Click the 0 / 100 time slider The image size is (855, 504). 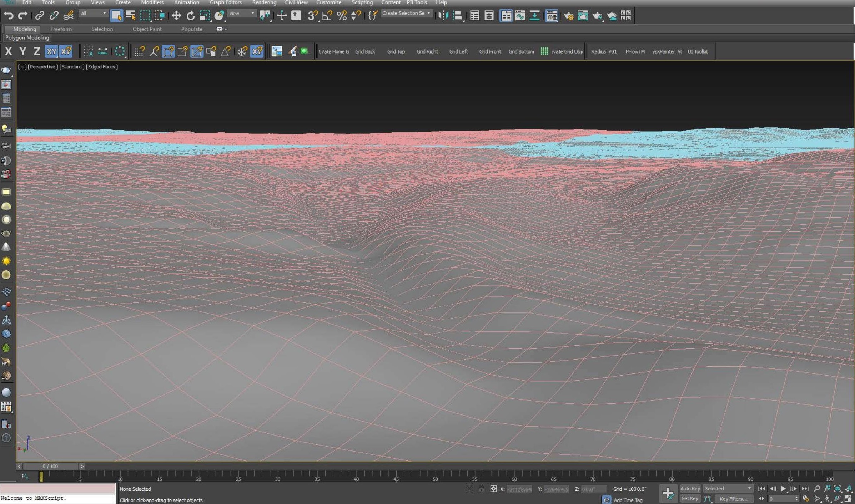click(50, 466)
